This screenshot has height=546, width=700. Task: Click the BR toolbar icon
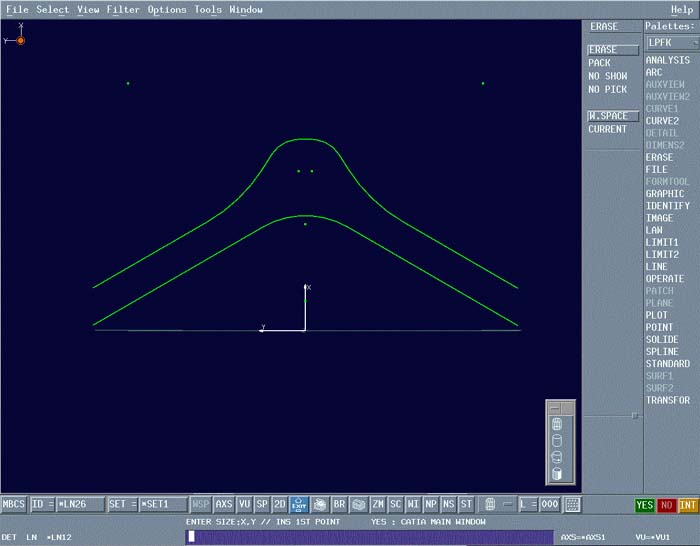(x=339, y=505)
